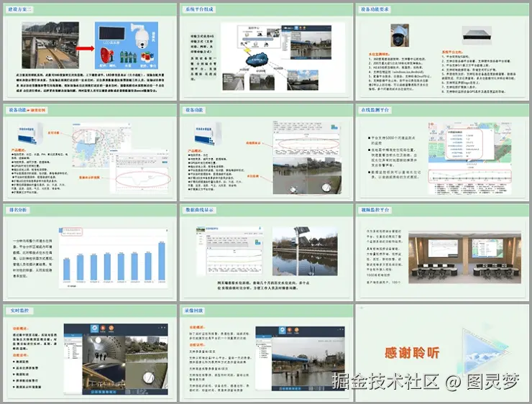Select the 录像回放 slide thumbnail
This screenshot has height=404, width=532.
click(266, 353)
